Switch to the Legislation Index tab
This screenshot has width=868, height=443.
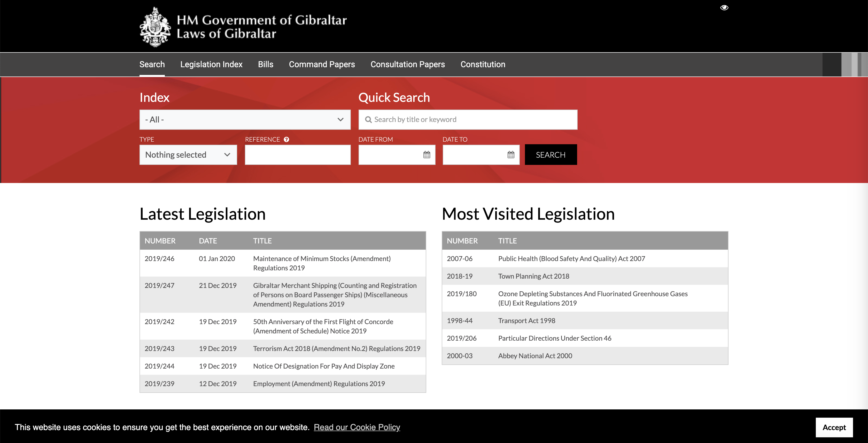(x=211, y=64)
